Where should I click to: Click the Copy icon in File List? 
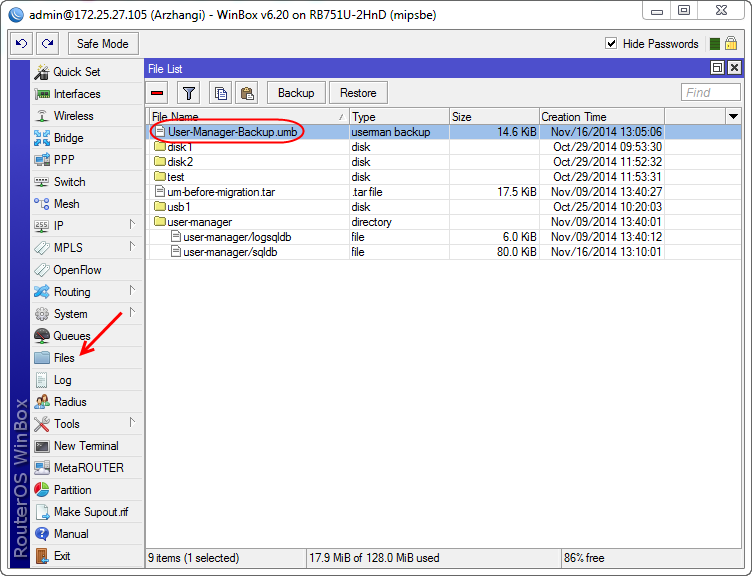pos(221,93)
